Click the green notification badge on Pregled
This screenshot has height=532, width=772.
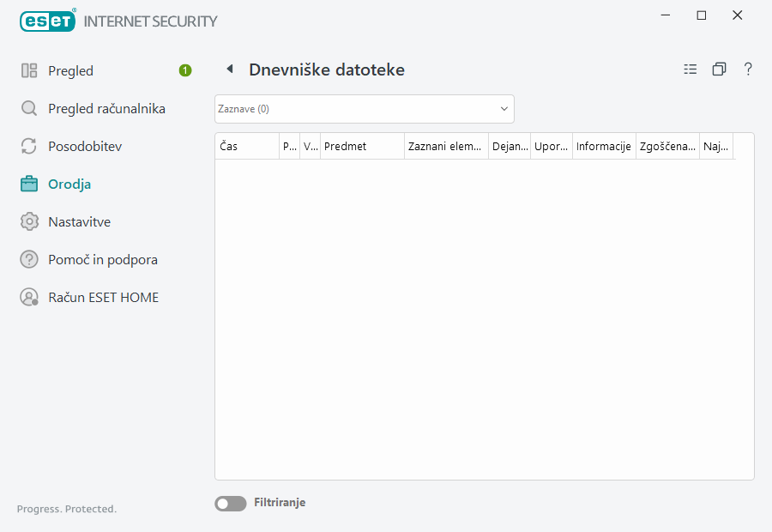pos(184,70)
